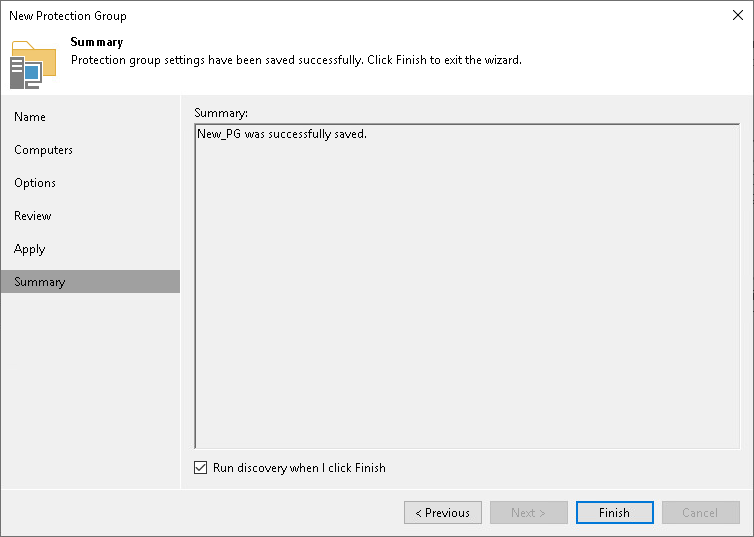Click the Summary: label above the text box
Screen dimensions: 754x537
click(x=221, y=112)
